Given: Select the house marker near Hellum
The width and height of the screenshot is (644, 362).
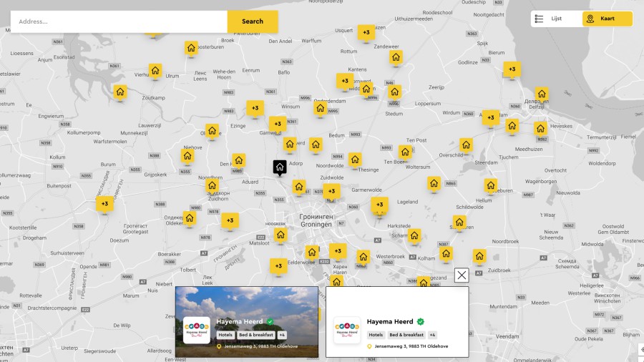Looking at the screenshot, I should point(491,186).
